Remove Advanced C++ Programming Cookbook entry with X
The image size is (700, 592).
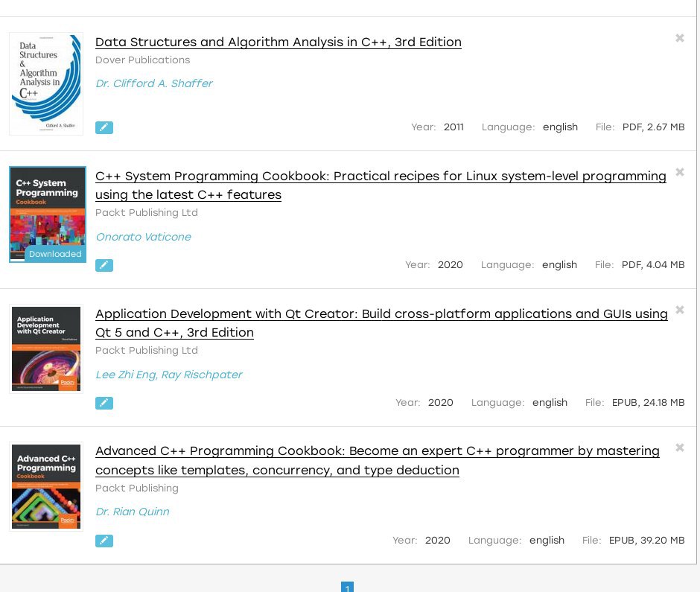[679, 448]
